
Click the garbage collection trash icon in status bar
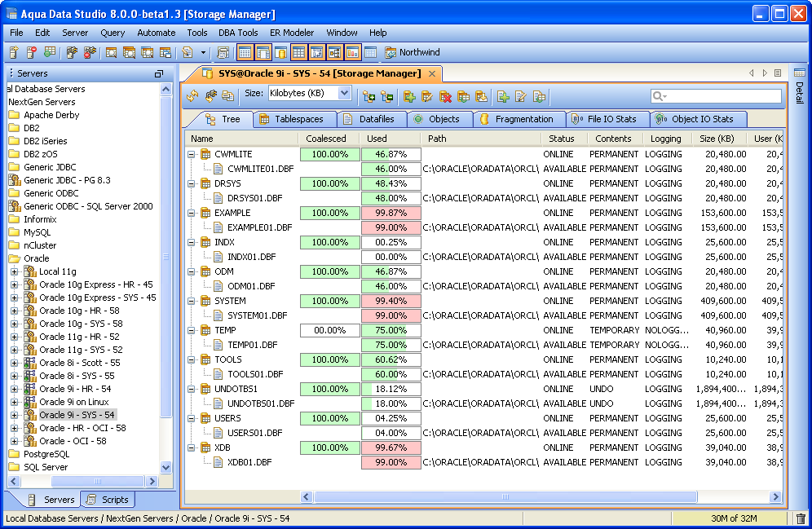801,518
